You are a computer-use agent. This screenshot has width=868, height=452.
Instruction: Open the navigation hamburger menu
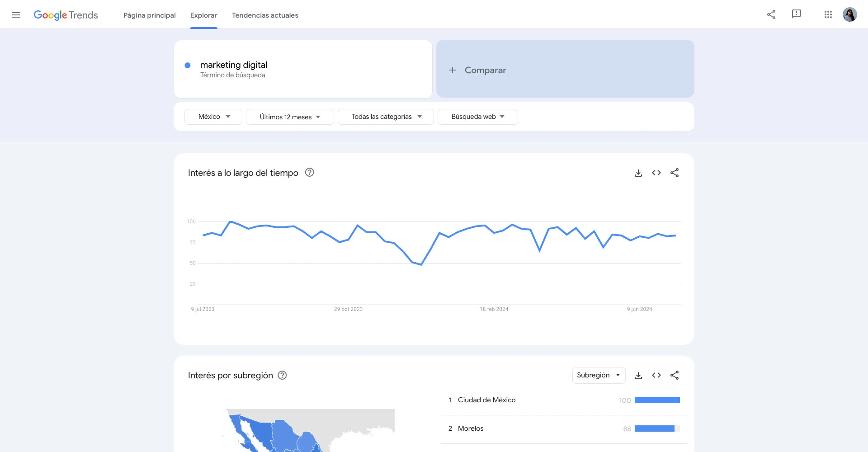click(x=16, y=14)
